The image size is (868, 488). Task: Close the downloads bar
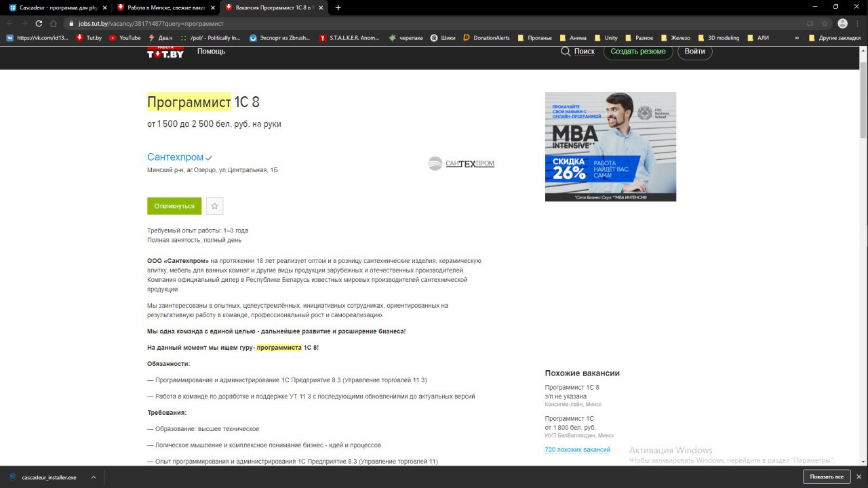point(859,477)
